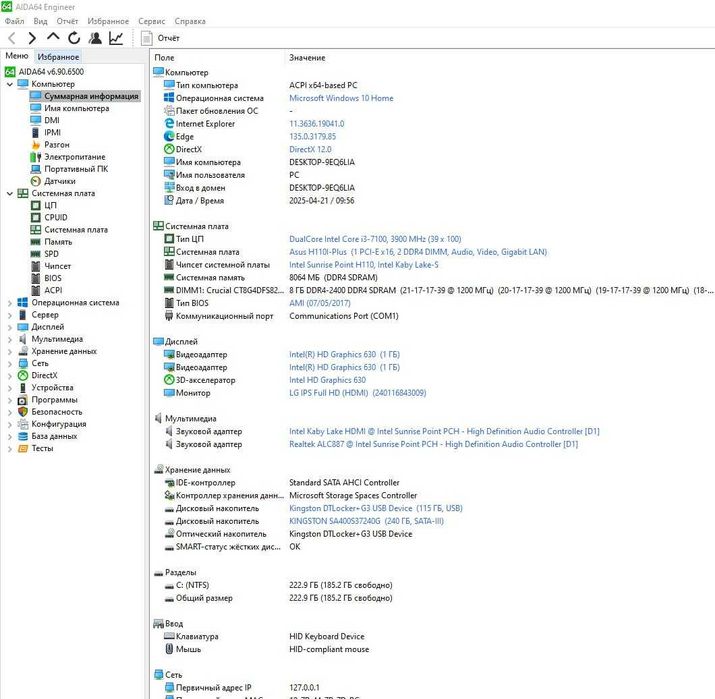
Task: Click the DMI monitor icon in tree
Action: [36, 120]
